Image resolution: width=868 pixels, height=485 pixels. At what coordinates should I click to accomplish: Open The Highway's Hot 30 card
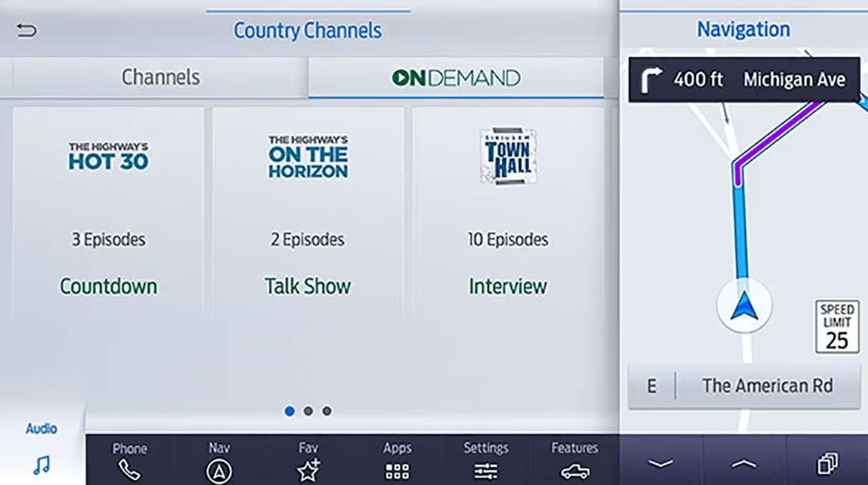point(108,211)
